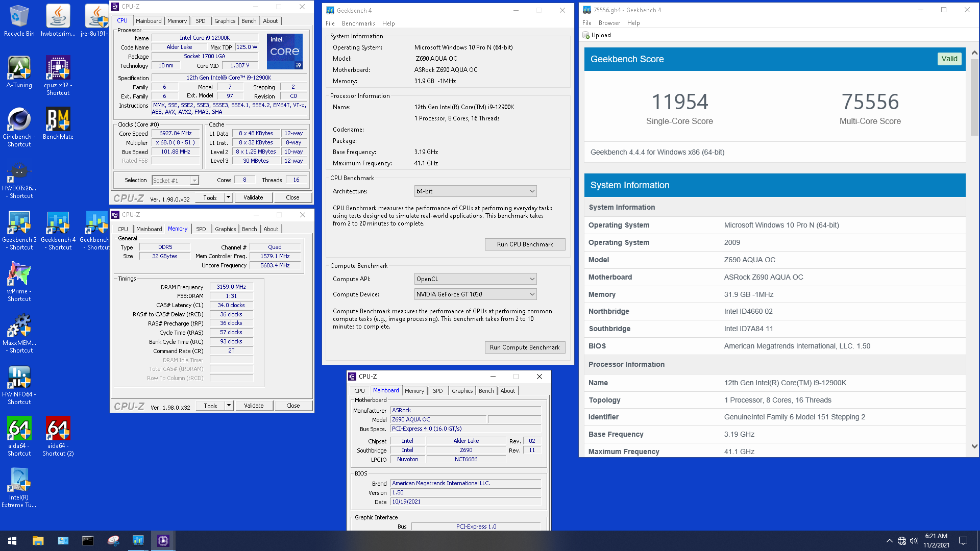Open Windows Start menu
The image size is (980, 551).
[12, 541]
